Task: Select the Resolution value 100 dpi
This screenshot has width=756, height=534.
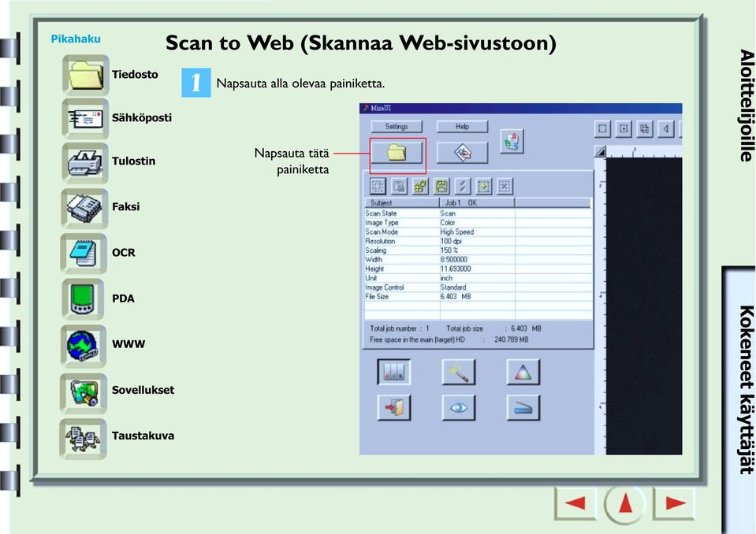Action: 451,241
